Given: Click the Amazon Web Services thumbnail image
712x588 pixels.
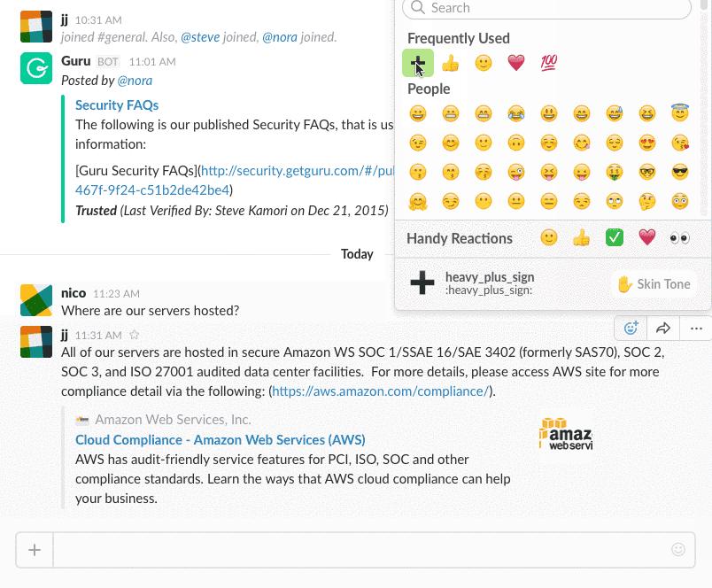Looking at the screenshot, I should click(x=566, y=434).
